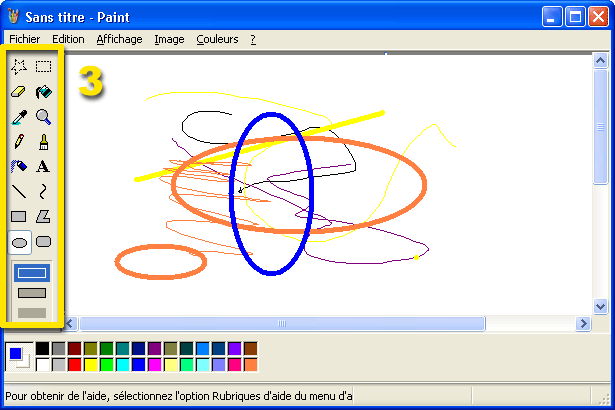Click the vertical scrollbar up arrow

[600, 60]
